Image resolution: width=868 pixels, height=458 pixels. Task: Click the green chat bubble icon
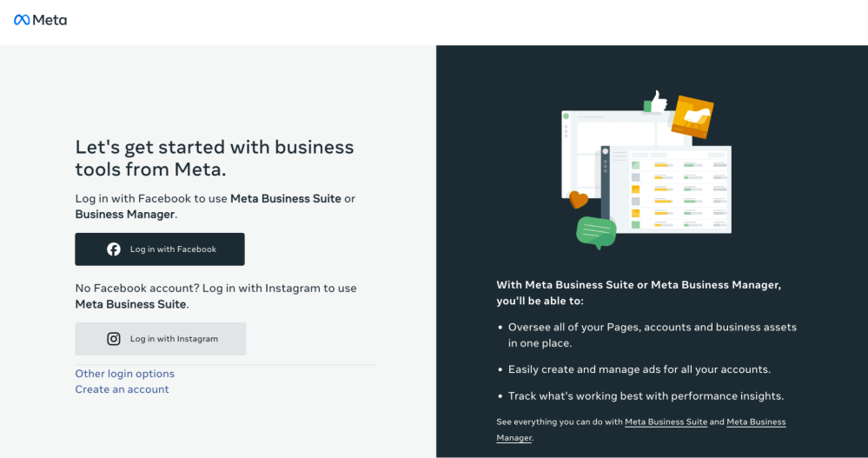tap(596, 233)
